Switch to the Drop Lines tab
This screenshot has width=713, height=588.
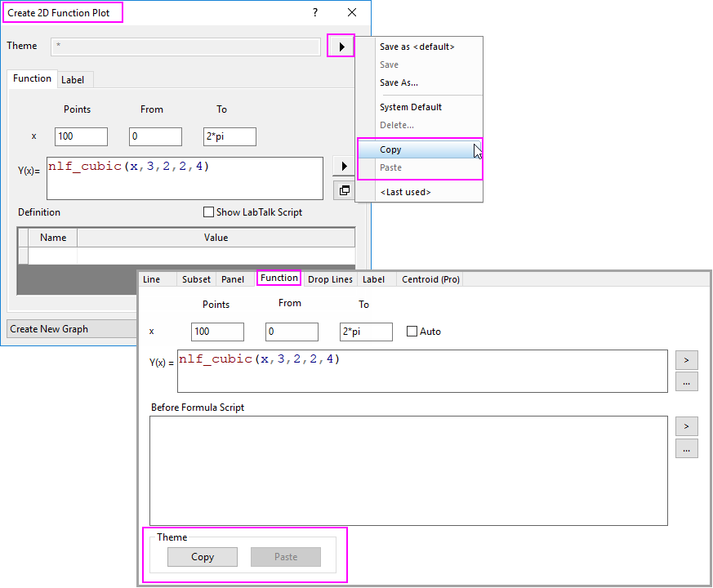(330, 278)
